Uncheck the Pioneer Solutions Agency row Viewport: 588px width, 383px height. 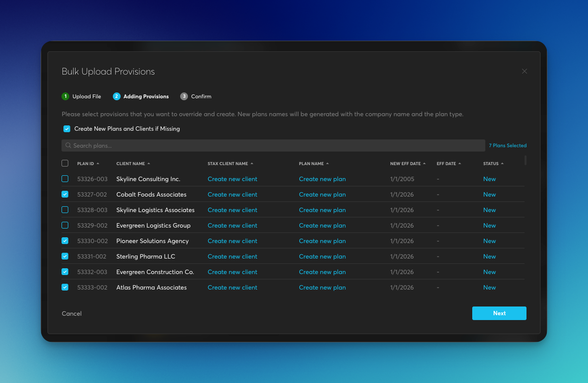tap(65, 241)
